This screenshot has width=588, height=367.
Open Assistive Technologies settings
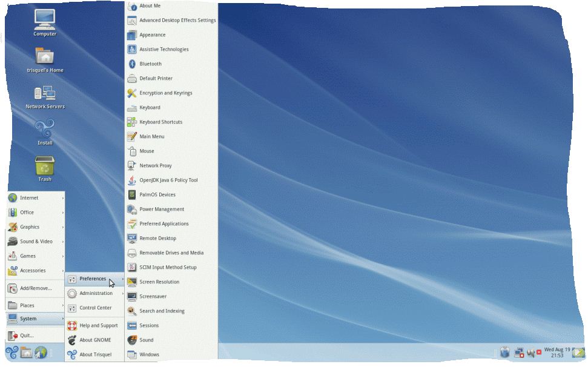[x=171, y=50]
